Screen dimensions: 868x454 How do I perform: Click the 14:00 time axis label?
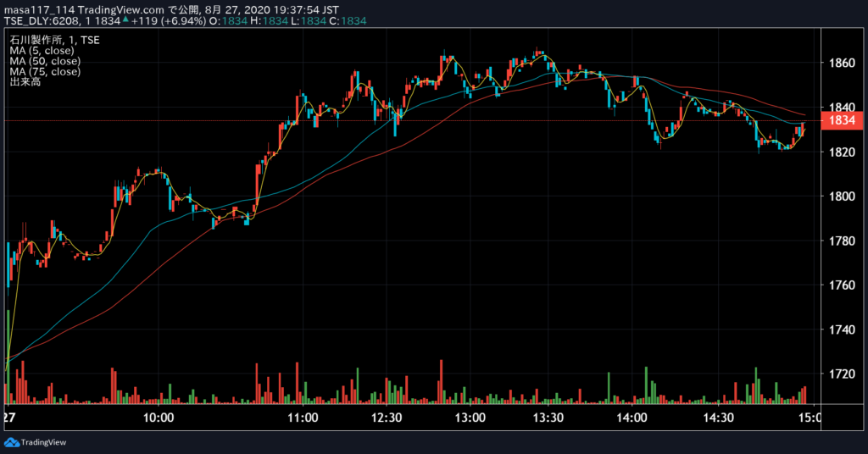coord(632,418)
